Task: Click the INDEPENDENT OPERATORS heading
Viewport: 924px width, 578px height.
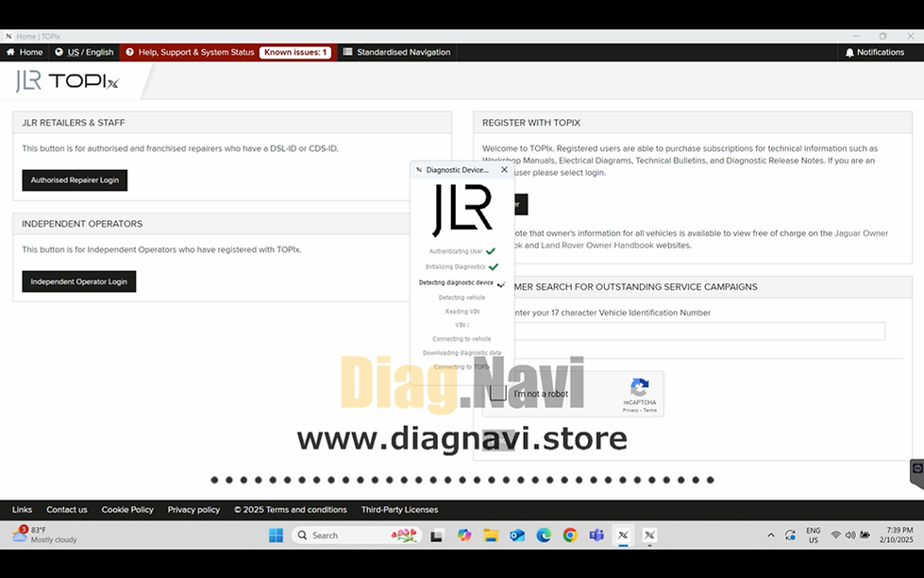Action: tap(82, 224)
